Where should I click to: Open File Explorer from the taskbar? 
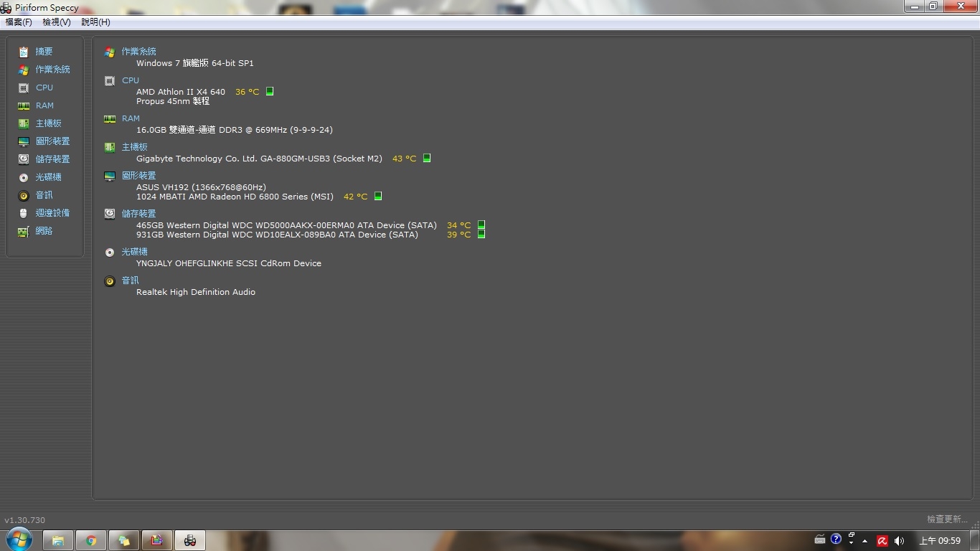coord(58,540)
